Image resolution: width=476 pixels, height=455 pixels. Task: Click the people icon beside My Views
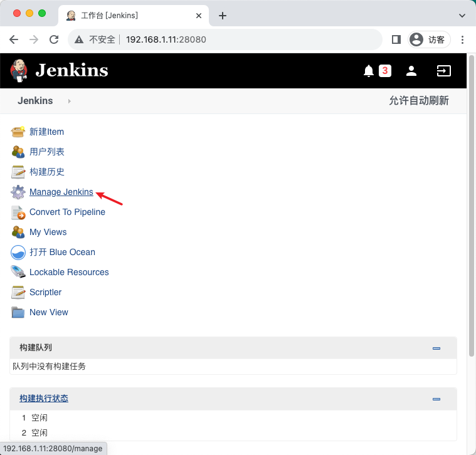tap(18, 232)
